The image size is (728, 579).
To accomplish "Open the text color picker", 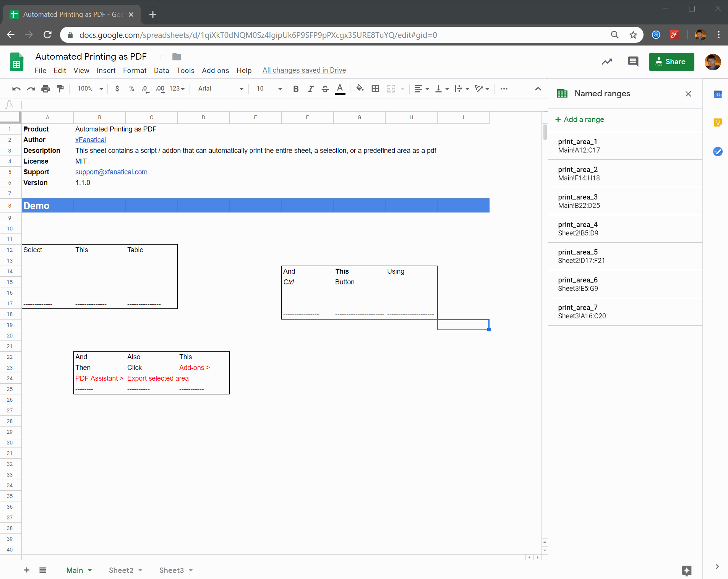I will pos(340,89).
